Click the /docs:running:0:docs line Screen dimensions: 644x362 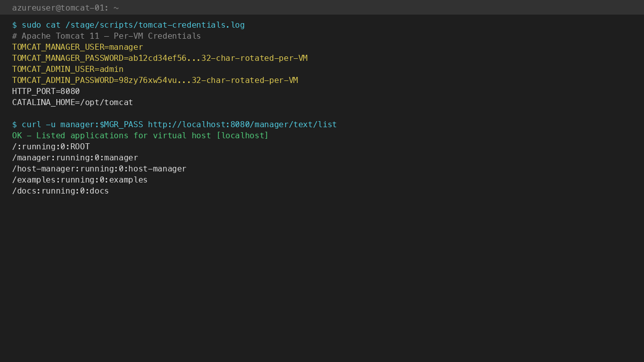coord(60,191)
